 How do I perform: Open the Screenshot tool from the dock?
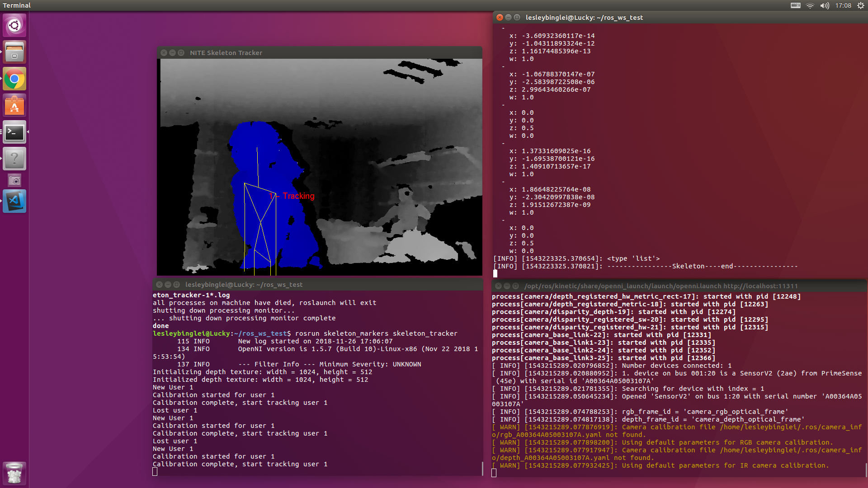click(x=14, y=180)
